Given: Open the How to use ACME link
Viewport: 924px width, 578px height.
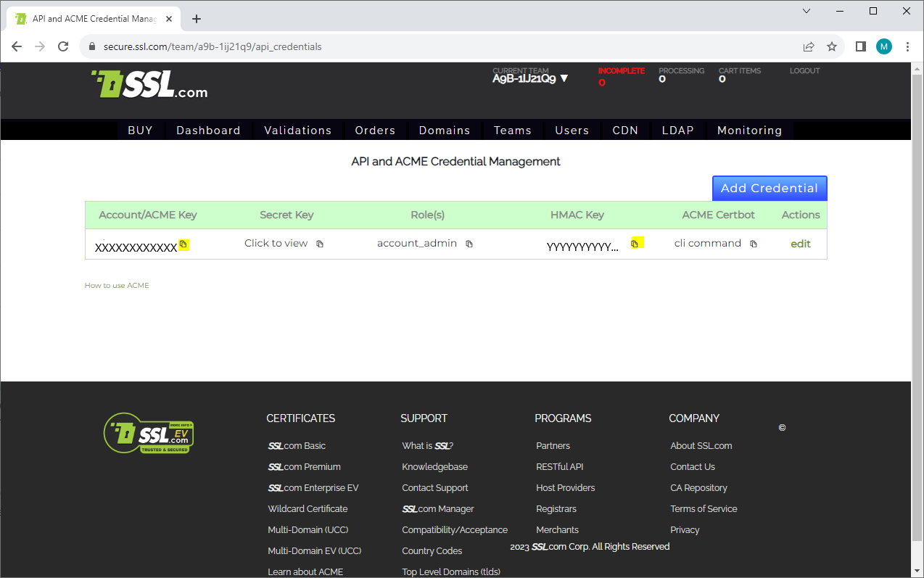Looking at the screenshot, I should [x=117, y=285].
